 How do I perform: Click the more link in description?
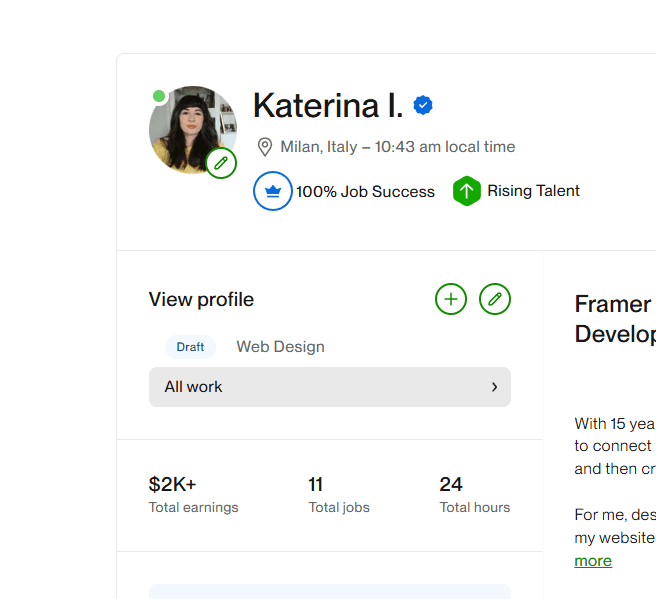pyautogui.click(x=593, y=561)
